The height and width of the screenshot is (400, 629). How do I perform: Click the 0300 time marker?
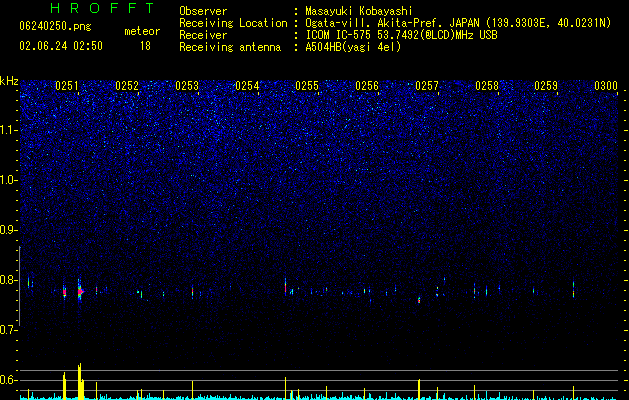click(x=606, y=86)
